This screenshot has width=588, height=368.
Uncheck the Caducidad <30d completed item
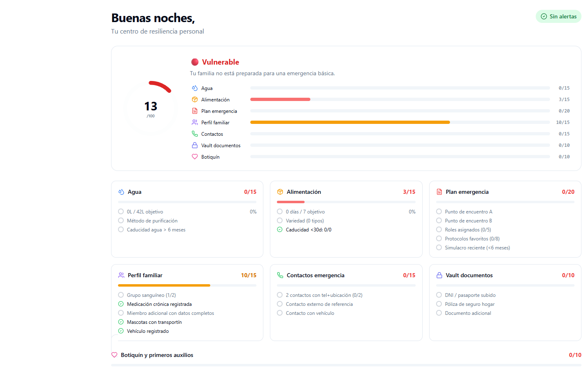pos(280,229)
